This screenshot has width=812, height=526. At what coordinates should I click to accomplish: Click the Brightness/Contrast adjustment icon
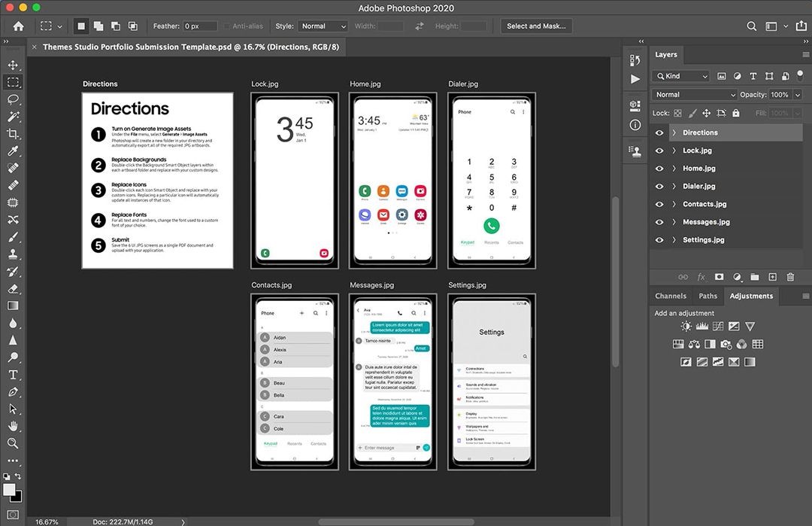(x=686, y=327)
